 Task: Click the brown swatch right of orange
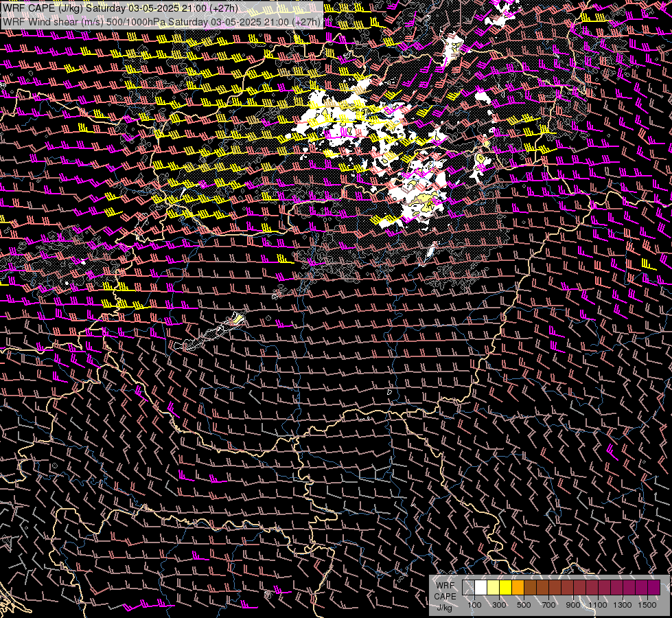click(530, 587)
